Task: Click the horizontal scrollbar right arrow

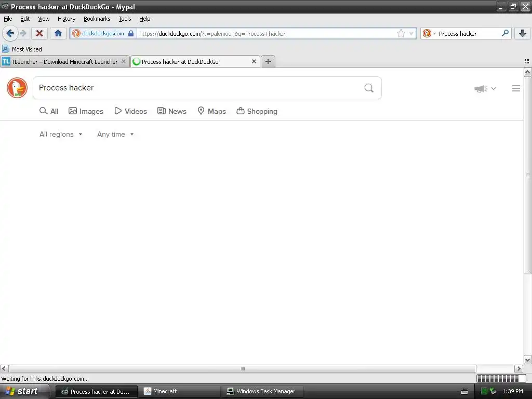Action: [519, 368]
